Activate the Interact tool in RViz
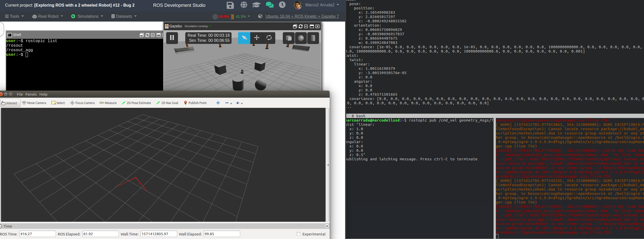644x239 pixels. click(x=10, y=103)
